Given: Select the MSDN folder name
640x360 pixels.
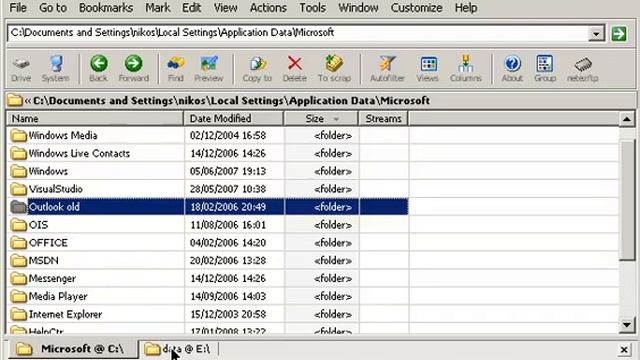Looking at the screenshot, I should (x=44, y=261).
